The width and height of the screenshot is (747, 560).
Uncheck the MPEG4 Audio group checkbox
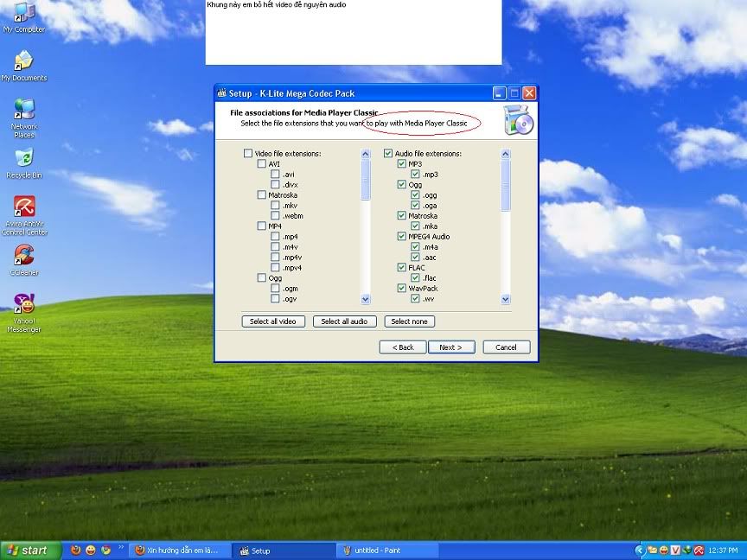pyautogui.click(x=402, y=236)
